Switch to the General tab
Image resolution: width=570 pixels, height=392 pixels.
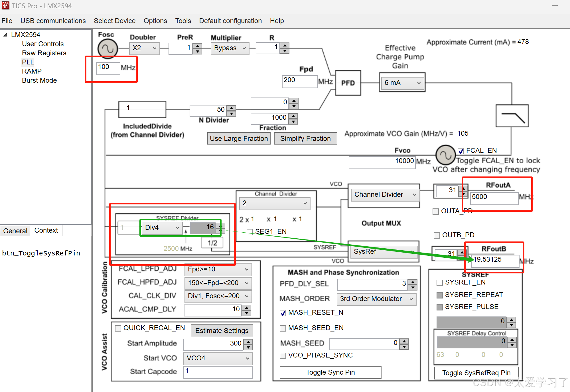coord(15,231)
